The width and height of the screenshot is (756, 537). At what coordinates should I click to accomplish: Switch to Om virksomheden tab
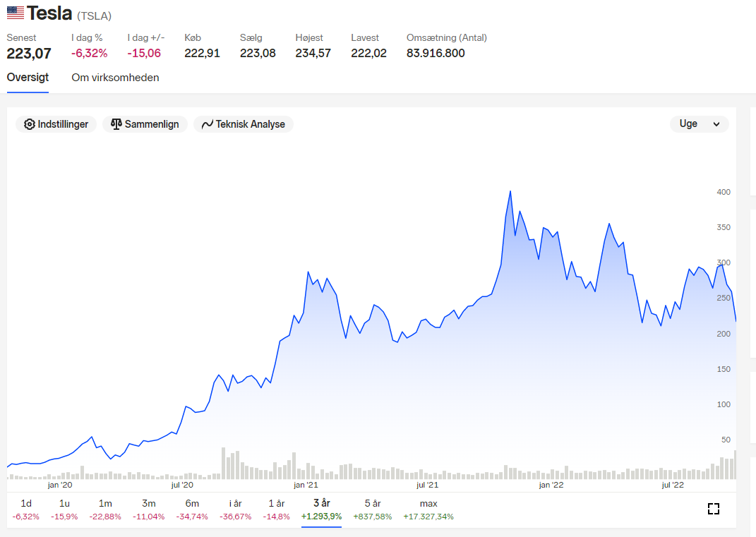[x=115, y=78]
